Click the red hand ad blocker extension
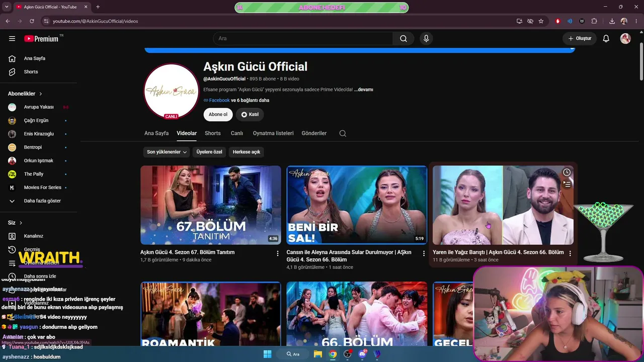Image resolution: width=644 pixels, height=362 pixels. point(557,21)
